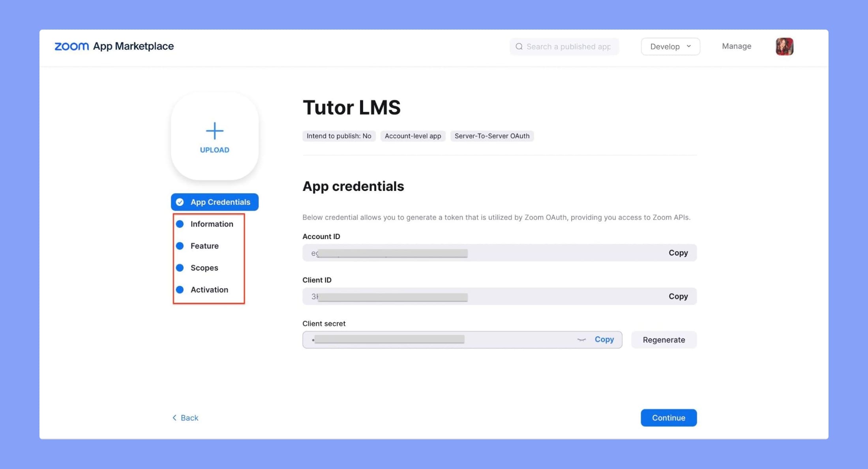The image size is (868, 469).
Task: Expand the Develop dropdown menu
Action: 670,46
